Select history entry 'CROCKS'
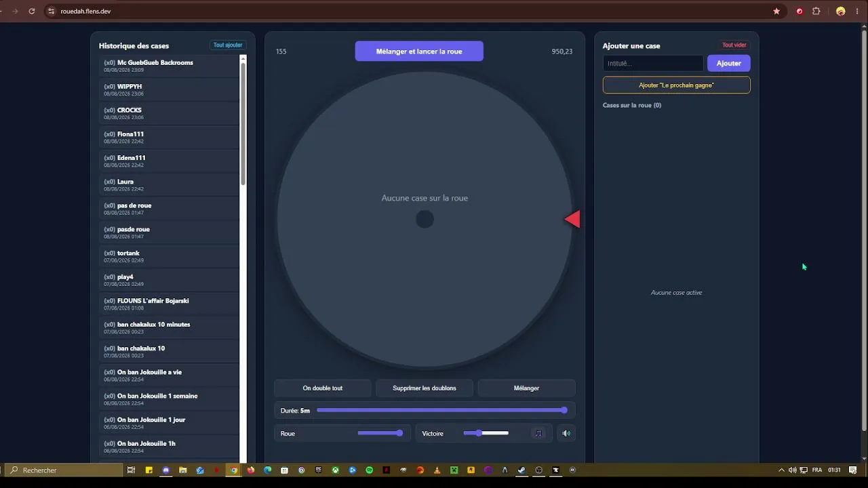The height and width of the screenshot is (488, 868). [169, 113]
